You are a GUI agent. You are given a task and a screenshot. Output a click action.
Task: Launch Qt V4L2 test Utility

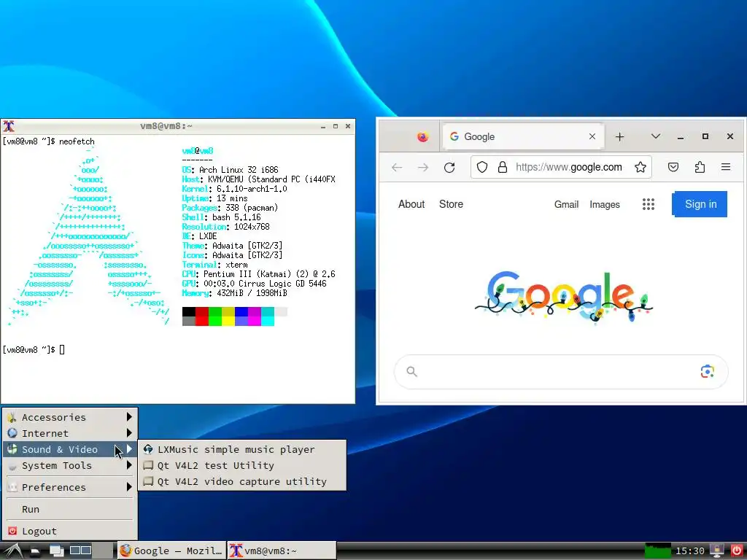242,466
